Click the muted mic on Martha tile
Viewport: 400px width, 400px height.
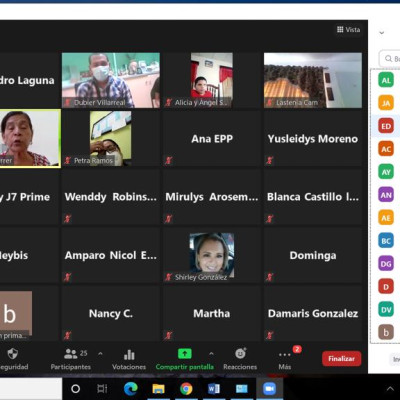[169, 335]
